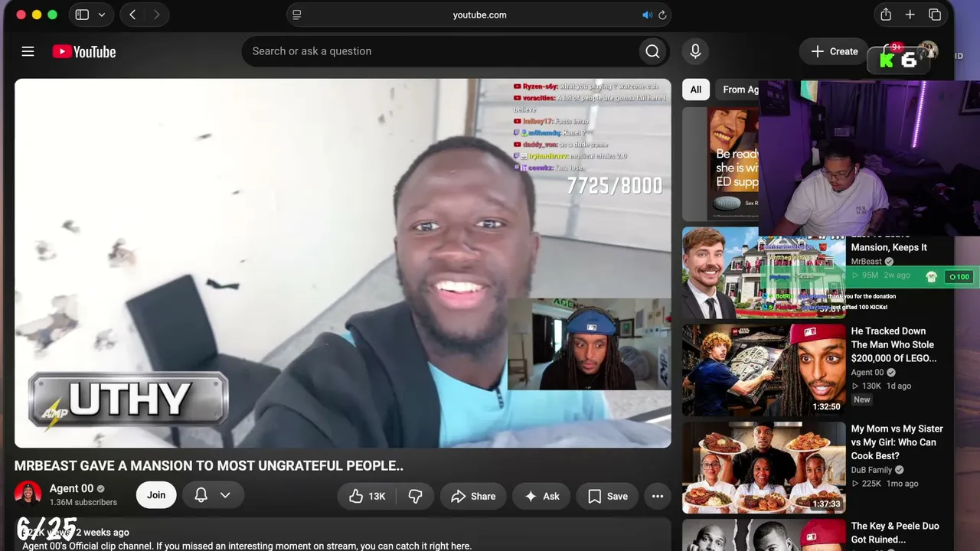Expand the Safari tab group chevron
The image size is (980, 551).
[x=102, y=15]
